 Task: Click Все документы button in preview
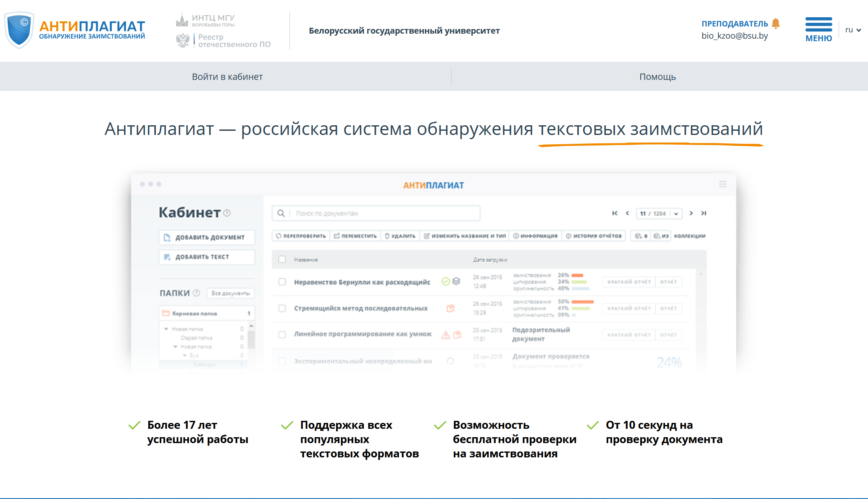pos(231,293)
